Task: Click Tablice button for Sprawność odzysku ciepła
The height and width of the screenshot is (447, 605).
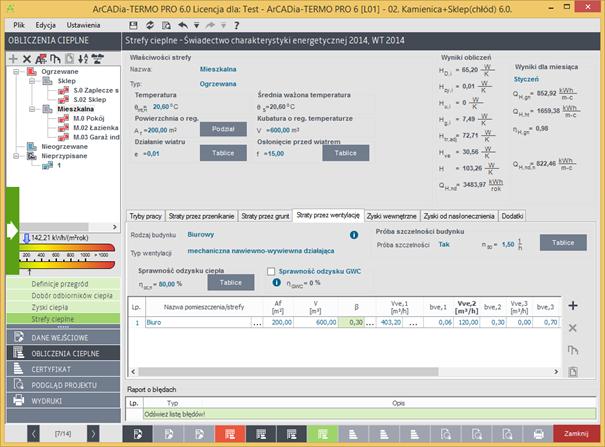Action: (x=231, y=282)
